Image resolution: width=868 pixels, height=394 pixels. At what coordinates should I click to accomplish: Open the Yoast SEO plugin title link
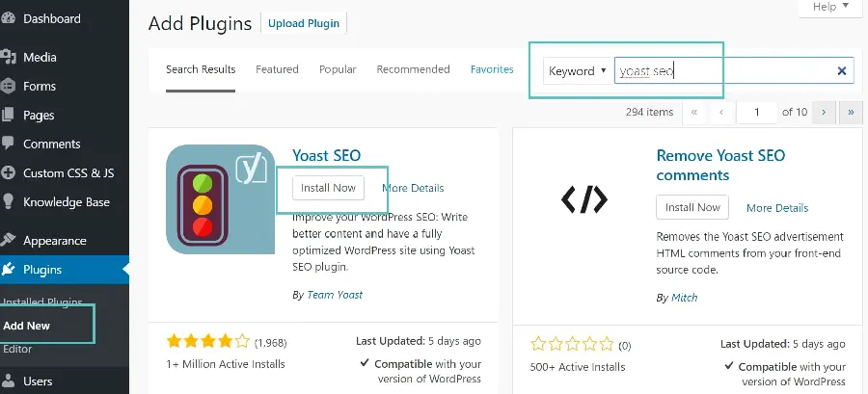point(327,155)
